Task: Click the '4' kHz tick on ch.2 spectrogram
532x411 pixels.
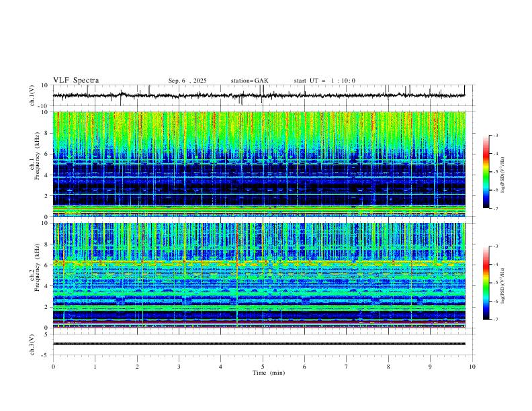Action: pyautogui.click(x=47, y=286)
